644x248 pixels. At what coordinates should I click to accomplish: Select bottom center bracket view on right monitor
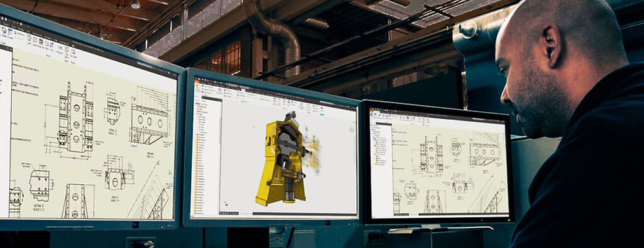(434, 201)
